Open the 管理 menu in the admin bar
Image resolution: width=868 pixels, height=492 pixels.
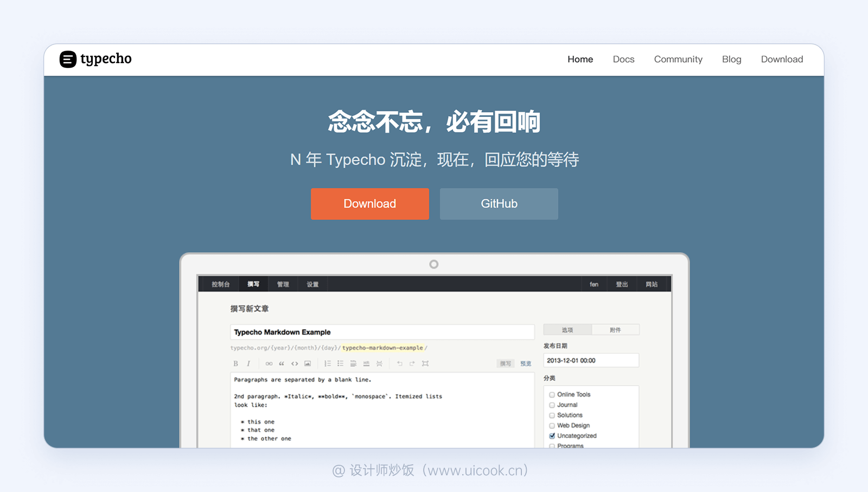(x=283, y=283)
